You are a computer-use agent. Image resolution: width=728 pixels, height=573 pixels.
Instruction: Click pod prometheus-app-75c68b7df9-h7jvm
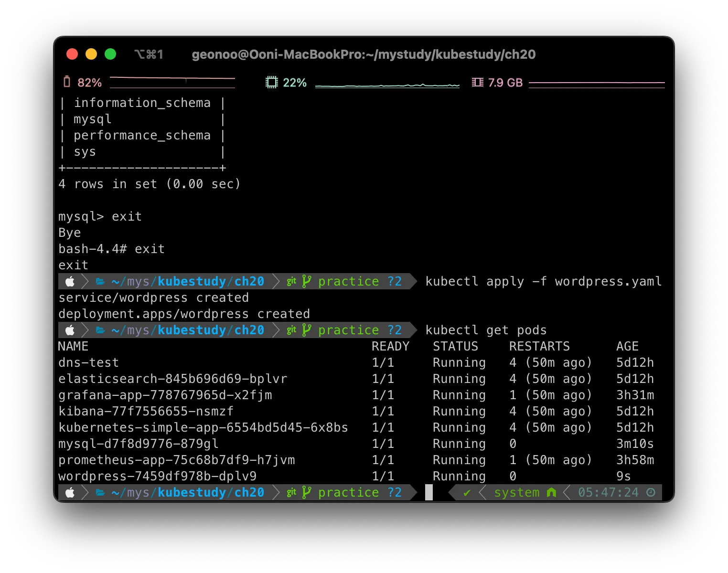pyautogui.click(x=177, y=460)
